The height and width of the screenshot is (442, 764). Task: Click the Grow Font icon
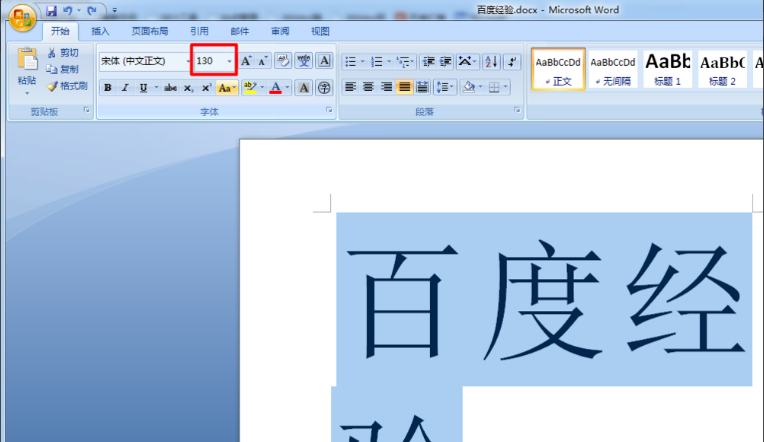(x=246, y=61)
